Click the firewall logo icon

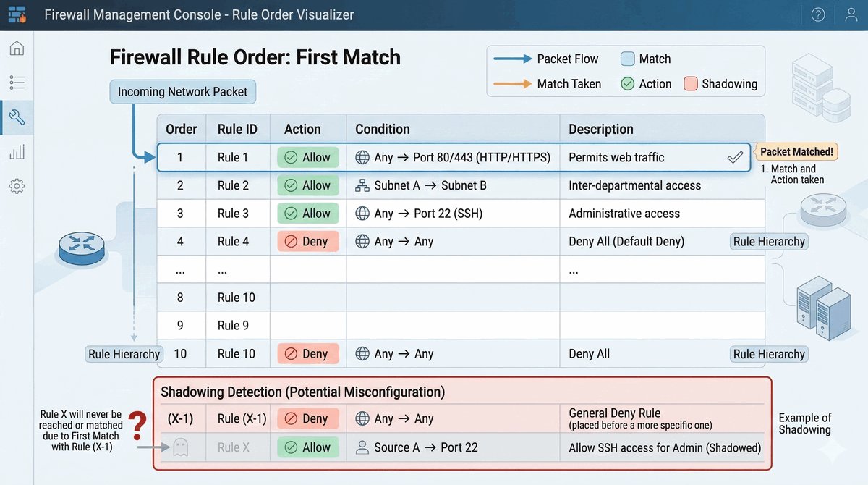pyautogui.click(x=17, y=14)
